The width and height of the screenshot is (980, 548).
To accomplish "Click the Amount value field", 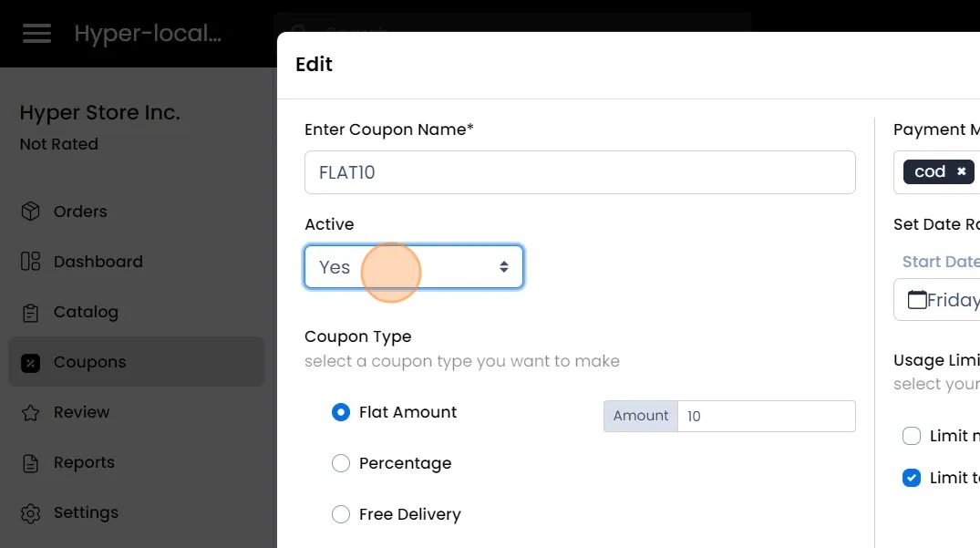I will click(x=766, y=416).
